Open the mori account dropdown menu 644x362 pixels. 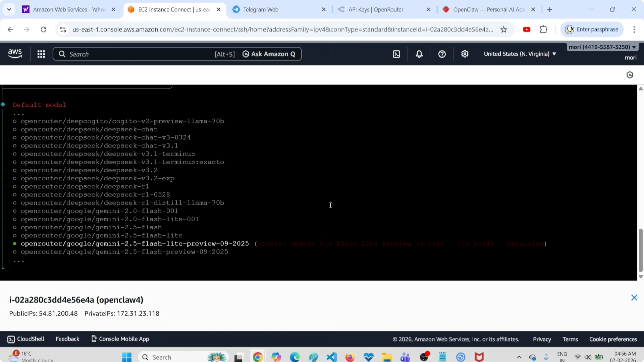602,47
